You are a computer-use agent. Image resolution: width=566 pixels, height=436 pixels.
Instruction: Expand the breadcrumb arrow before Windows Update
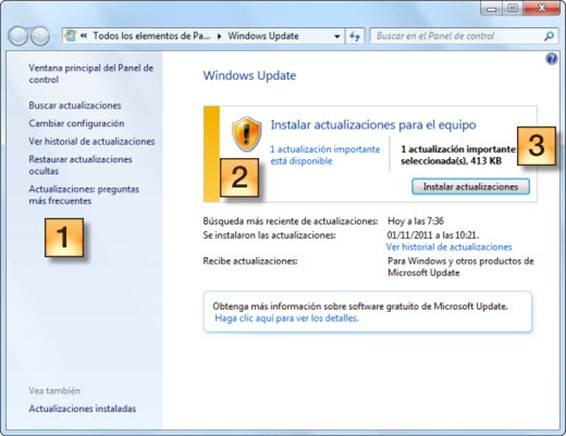[x=219, y=36]
